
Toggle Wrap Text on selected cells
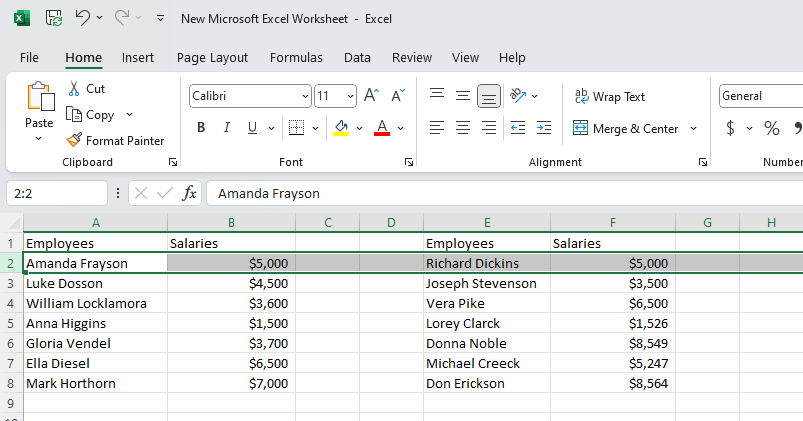click(609, 97)
